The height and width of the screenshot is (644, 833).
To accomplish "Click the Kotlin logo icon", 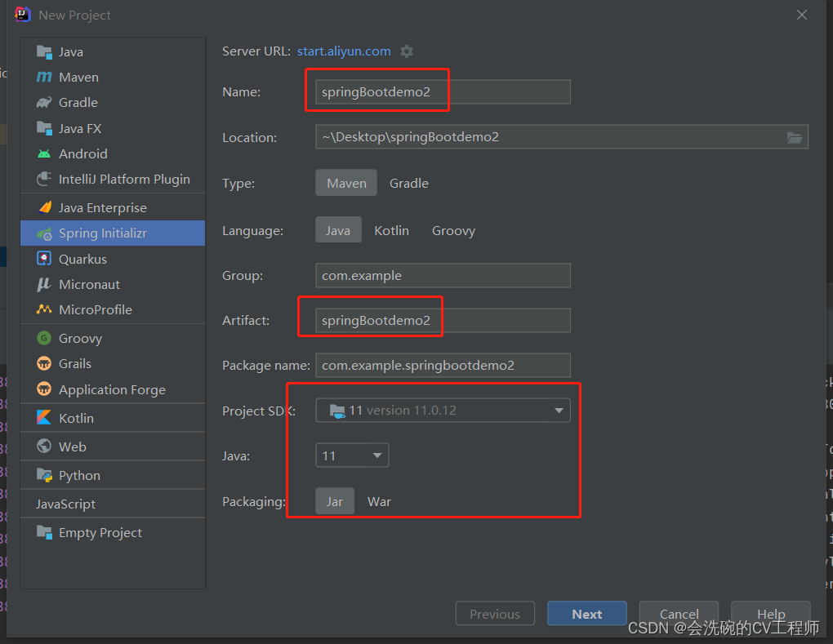I will tap(44, 418).
